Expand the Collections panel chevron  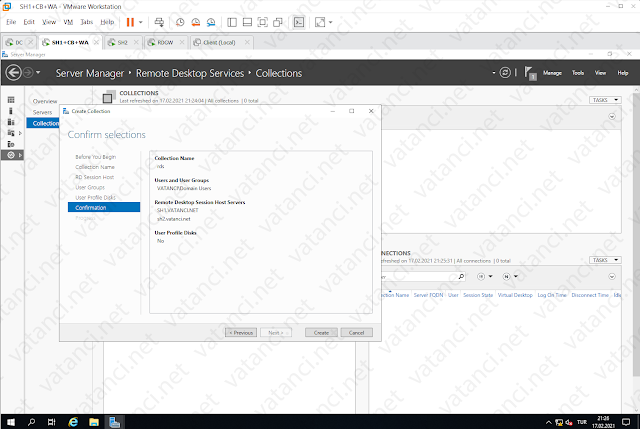coord(612,117)
